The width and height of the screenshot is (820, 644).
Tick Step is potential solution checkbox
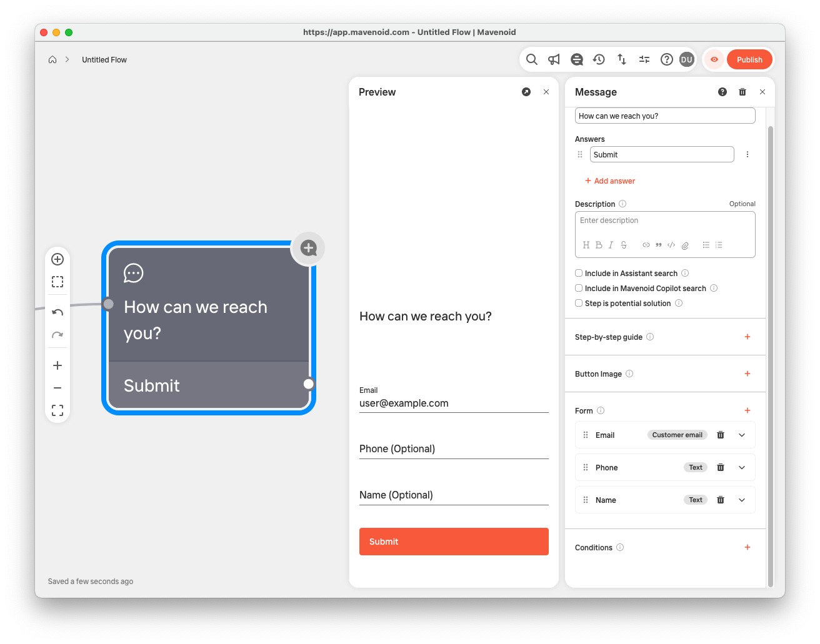point(579,303)
